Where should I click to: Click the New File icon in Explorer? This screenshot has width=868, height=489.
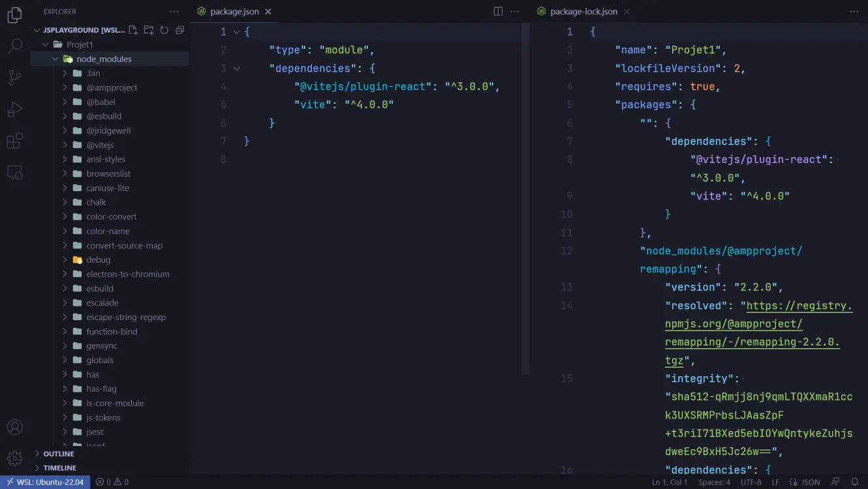[x=133, y=30]
